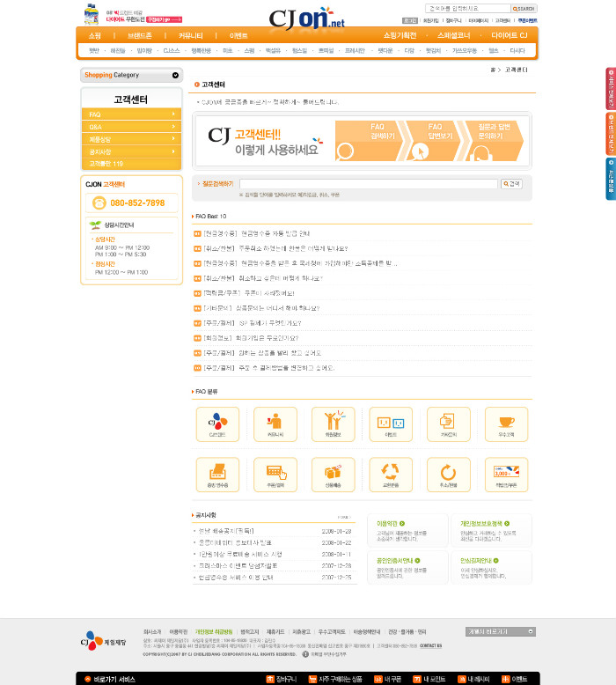
Task: Click the CONTACT US link in footer
Action: tap(430, 645)
